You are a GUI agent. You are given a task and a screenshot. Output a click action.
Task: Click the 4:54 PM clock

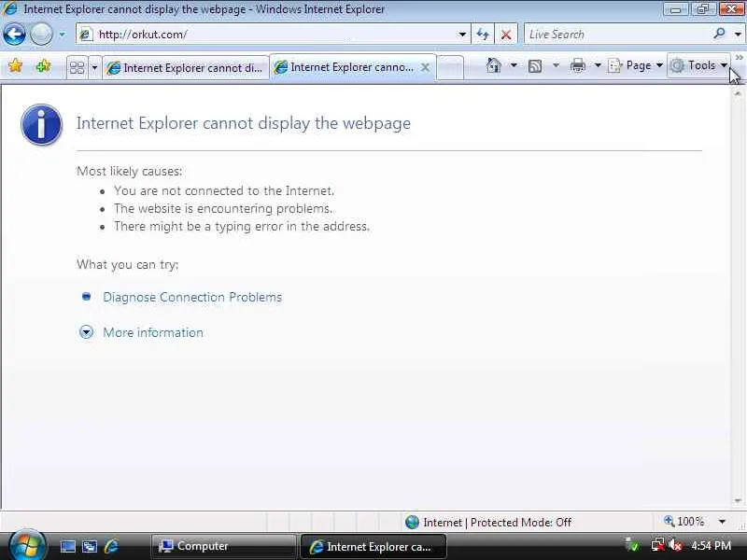(x=711, y=546)
